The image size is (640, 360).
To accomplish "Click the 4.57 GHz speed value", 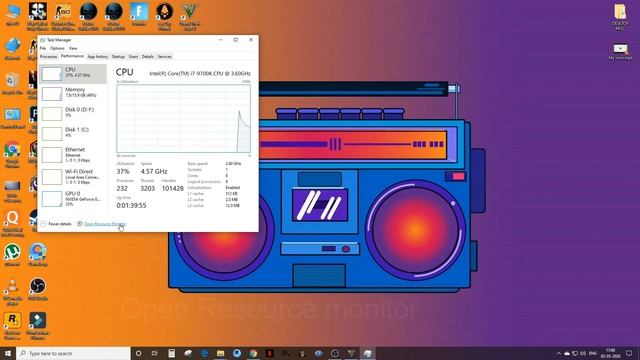I will [x=154, y=171].
